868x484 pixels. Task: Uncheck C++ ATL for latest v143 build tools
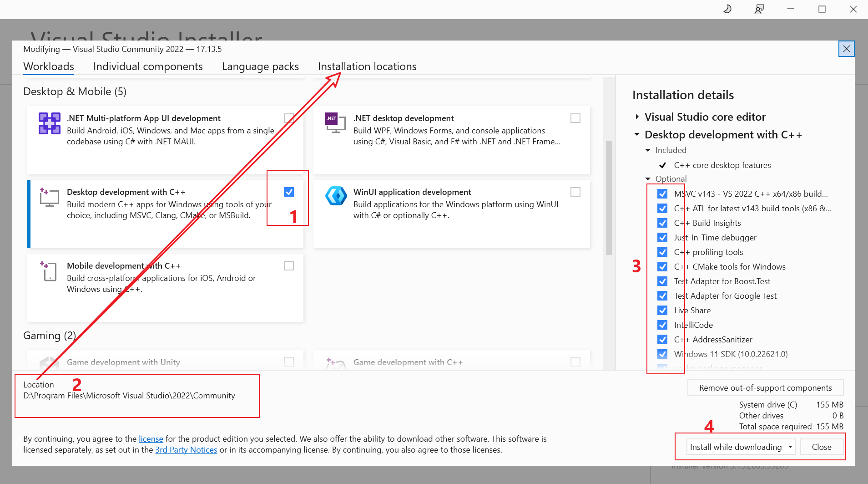point(662,209)
